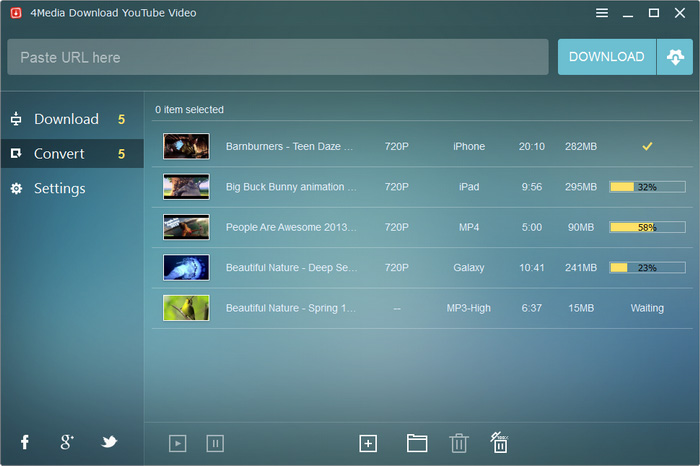The image size is (700, 466).
Task: Click the 90MB size cell
Action: point(581,227)
